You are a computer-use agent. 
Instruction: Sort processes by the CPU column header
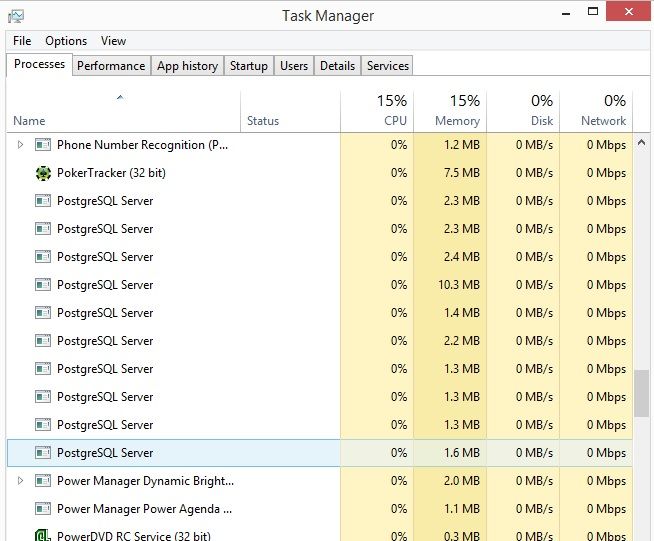[377, 110]
